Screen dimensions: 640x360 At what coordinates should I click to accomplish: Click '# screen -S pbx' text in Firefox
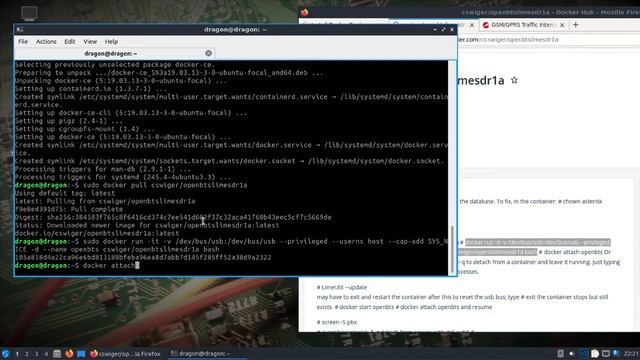(x=337, y=322)
